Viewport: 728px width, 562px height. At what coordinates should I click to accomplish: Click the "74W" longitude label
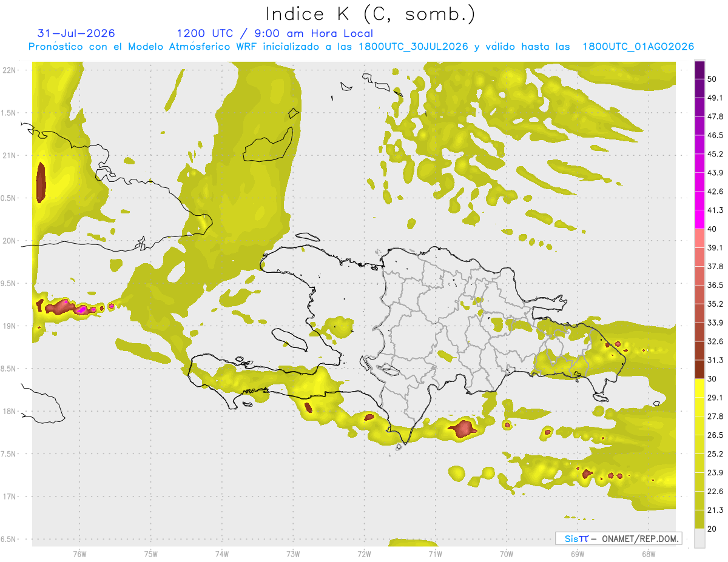point(221,554)
